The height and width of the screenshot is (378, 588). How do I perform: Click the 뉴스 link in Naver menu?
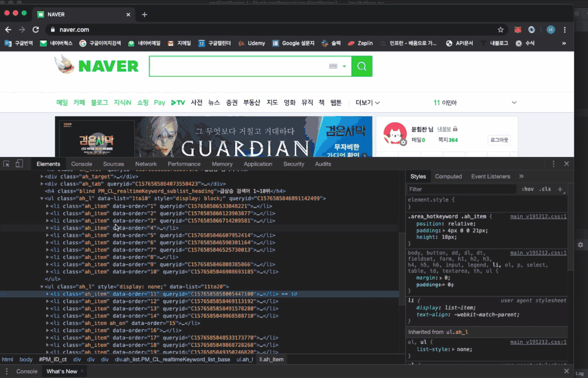(x=214, y=103)
